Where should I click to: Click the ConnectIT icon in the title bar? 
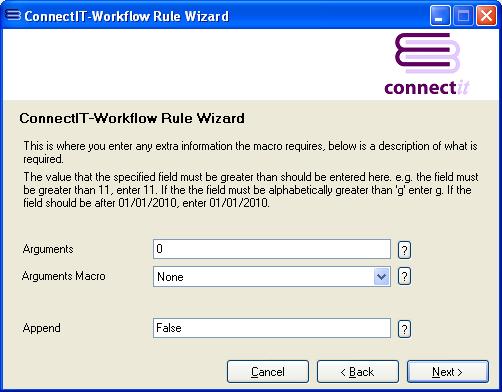point(13,15)
